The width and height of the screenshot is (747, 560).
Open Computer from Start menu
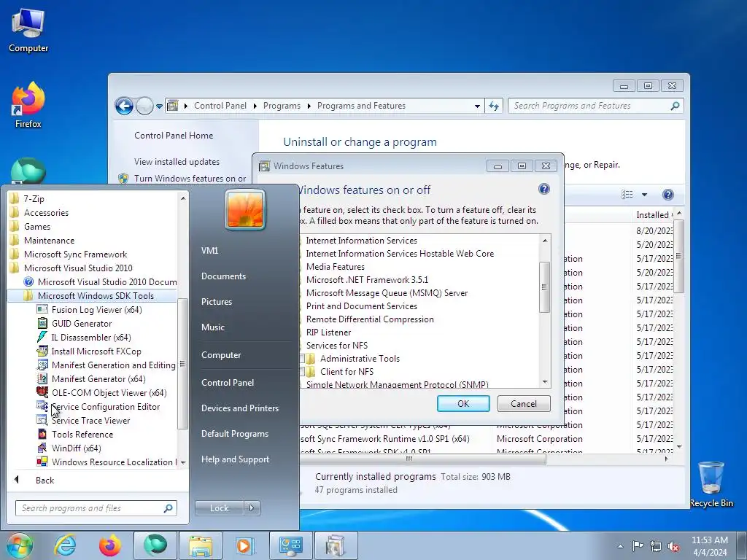coord(221,355)
